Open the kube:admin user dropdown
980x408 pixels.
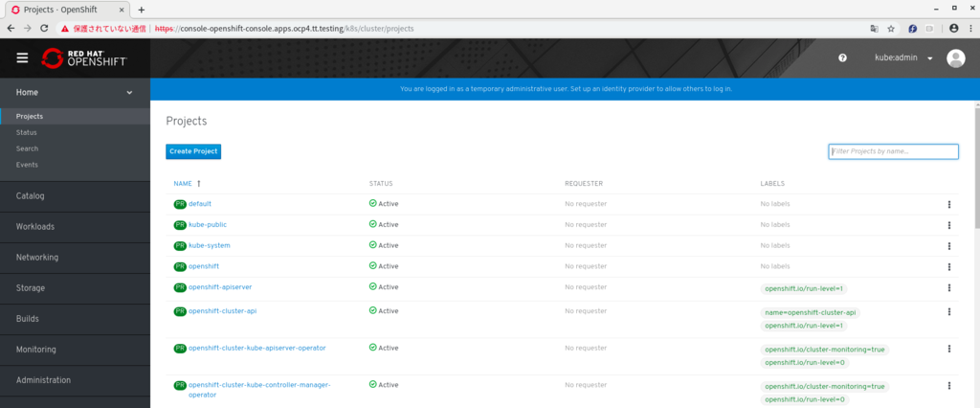click(903, 57)
